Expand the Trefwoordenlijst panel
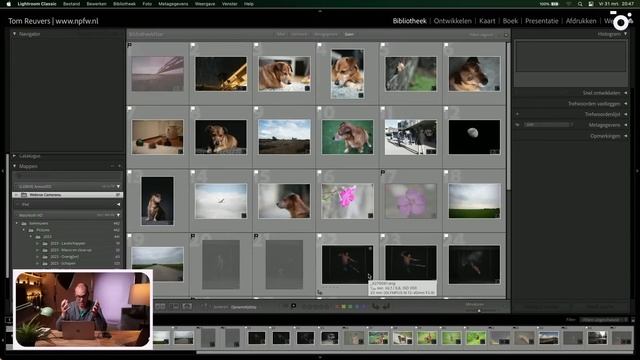The height and width of the screenshot is (360, 640). (625, 114)
